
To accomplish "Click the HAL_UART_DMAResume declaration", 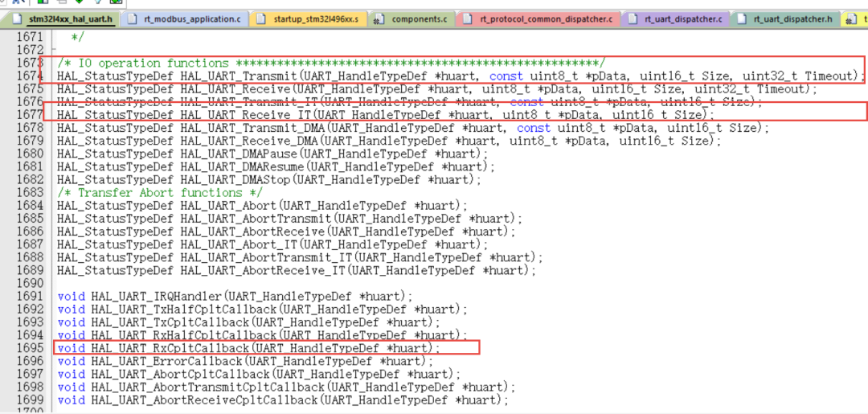I will (276, 166).
